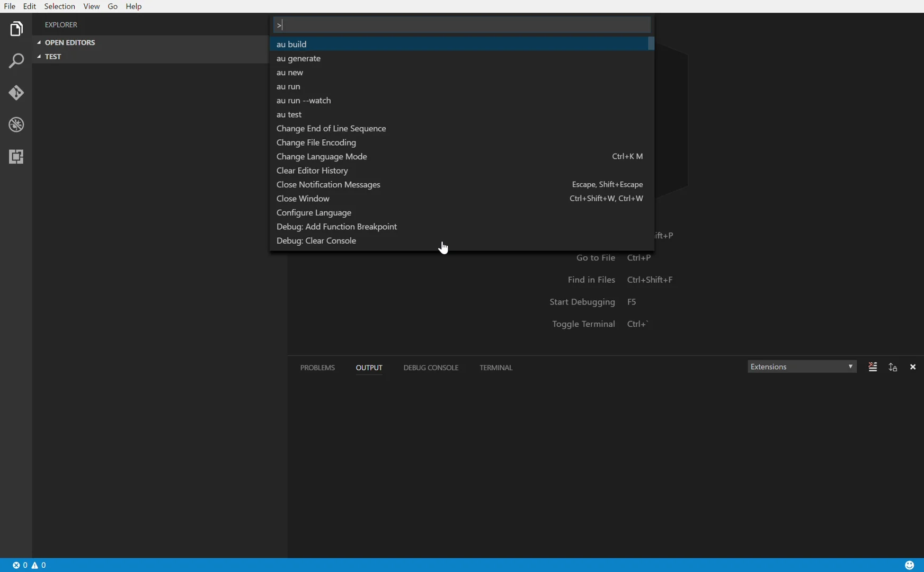Open the Source Control view

pos(16,93)
